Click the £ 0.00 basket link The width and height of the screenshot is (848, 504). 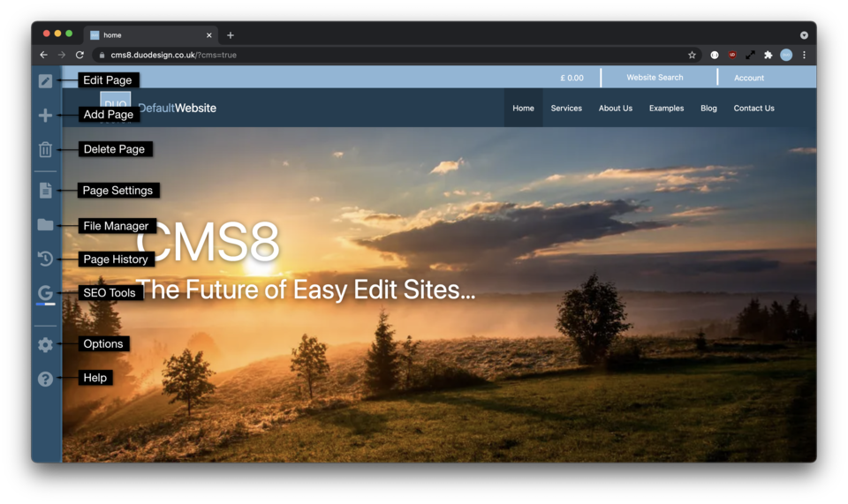pos(572,78)
